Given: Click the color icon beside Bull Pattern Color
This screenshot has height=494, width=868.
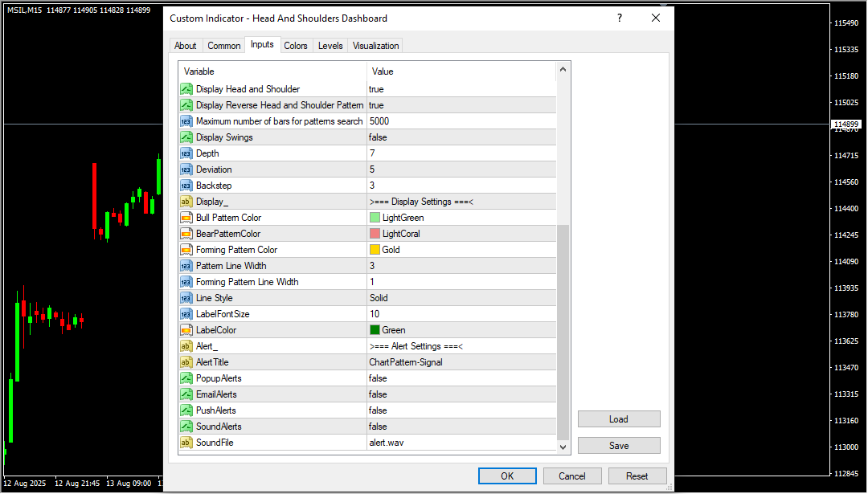Looking at the screenshot, I should point(186,218).
